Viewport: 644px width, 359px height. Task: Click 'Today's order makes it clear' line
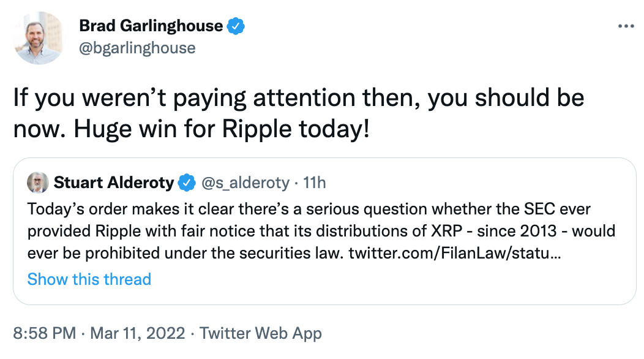(309, 210)
